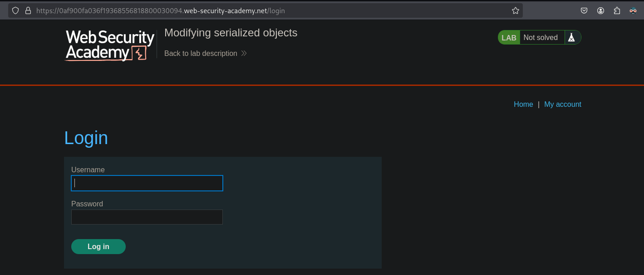Open the Firefox account icon

(x=600, y=10)
